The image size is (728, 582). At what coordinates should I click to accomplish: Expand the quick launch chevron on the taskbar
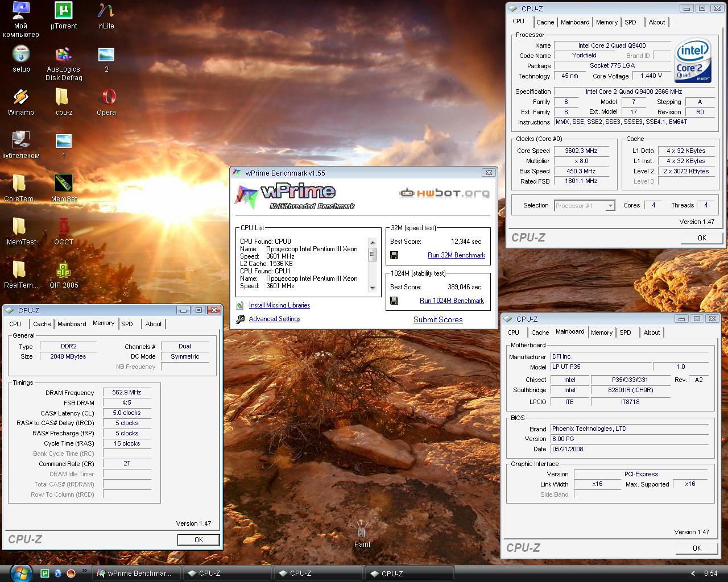coord(85,571)
